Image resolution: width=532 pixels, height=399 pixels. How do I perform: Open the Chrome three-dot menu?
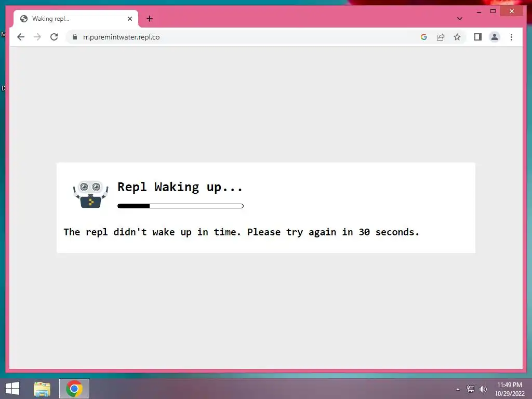click(x=511, y=37)
